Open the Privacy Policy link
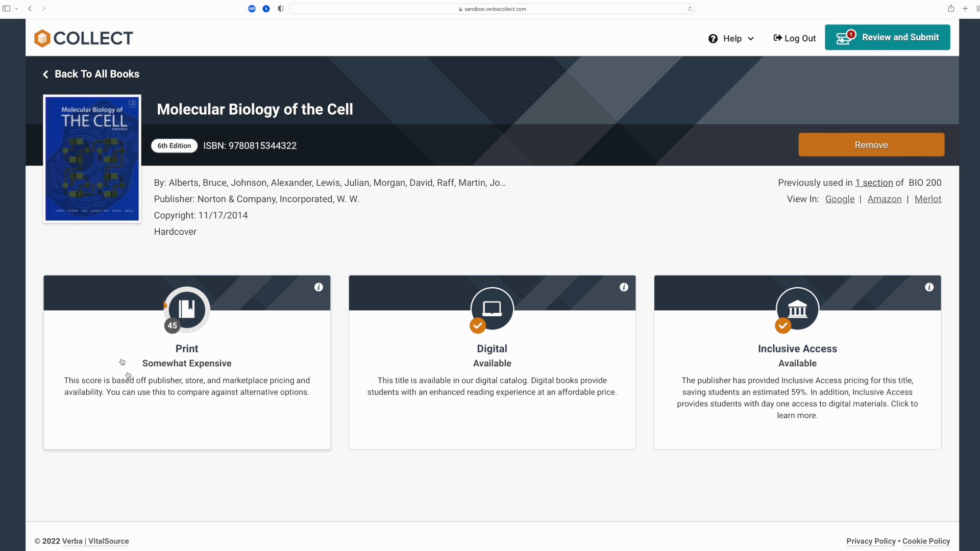 tap(871, 541)
